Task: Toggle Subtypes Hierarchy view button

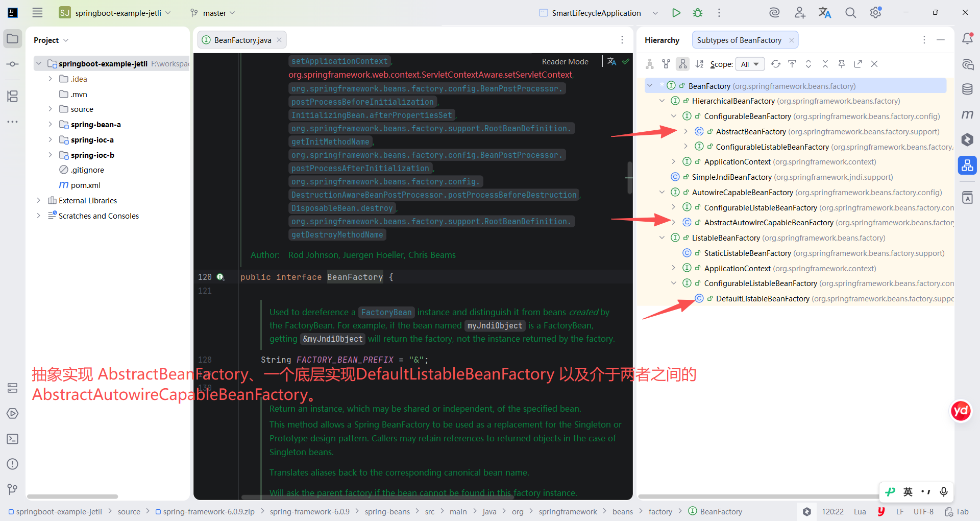Action: click(682, 64)
